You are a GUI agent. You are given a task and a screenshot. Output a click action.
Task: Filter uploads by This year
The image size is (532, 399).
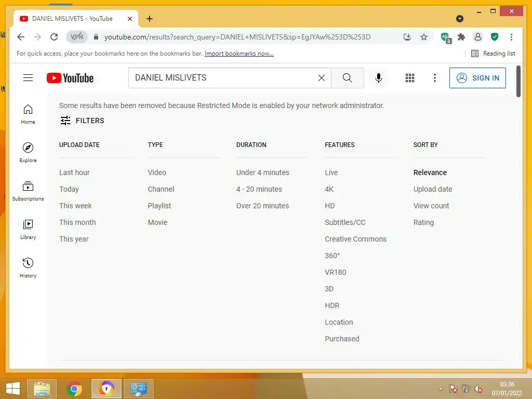74,239
